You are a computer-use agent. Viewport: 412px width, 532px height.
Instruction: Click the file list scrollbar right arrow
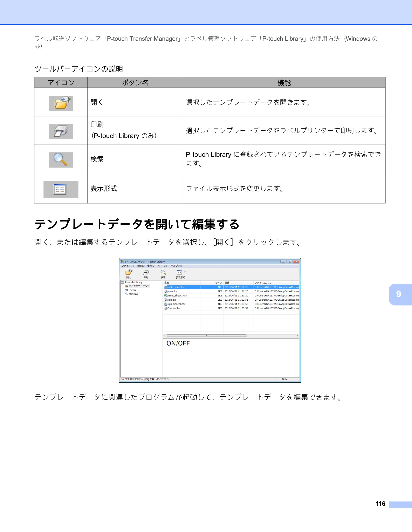click(x=297, y=336)
